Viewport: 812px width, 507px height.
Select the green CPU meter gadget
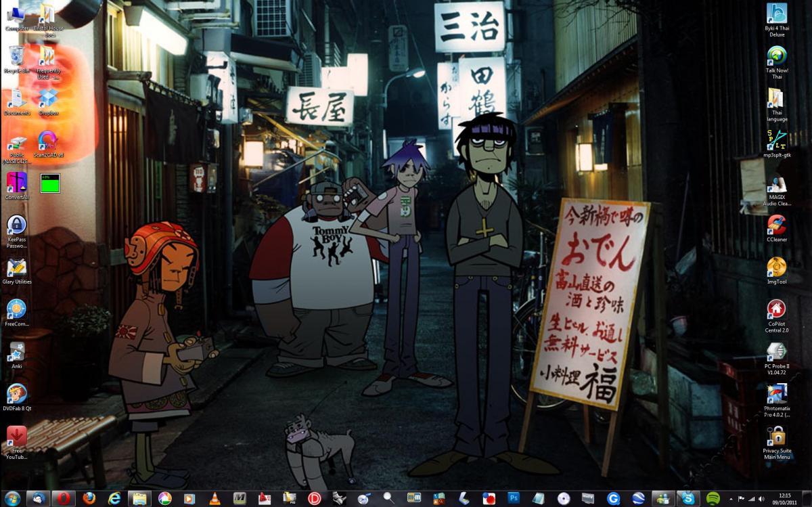coord(50,183)
